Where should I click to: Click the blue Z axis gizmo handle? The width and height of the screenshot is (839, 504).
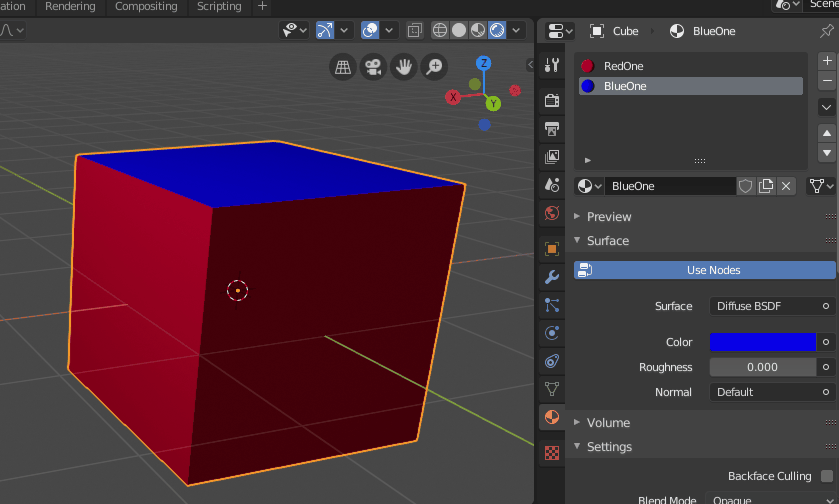[484, 63]
